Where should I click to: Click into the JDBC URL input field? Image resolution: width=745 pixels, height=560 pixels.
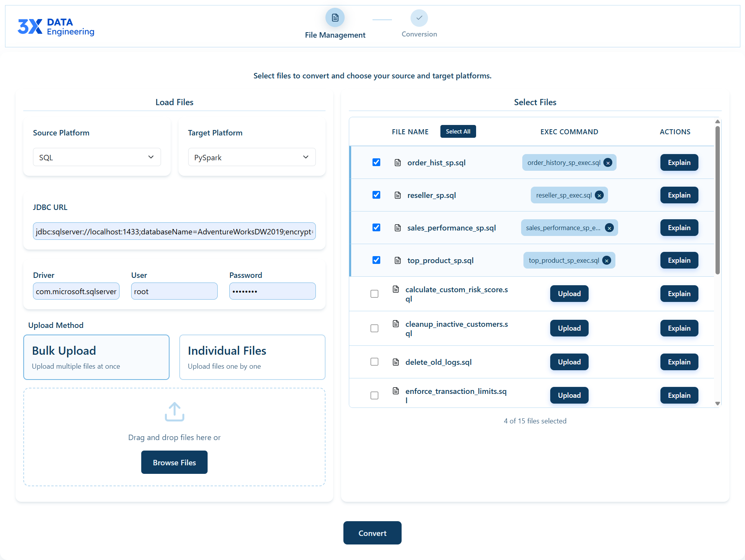point(174,231)
